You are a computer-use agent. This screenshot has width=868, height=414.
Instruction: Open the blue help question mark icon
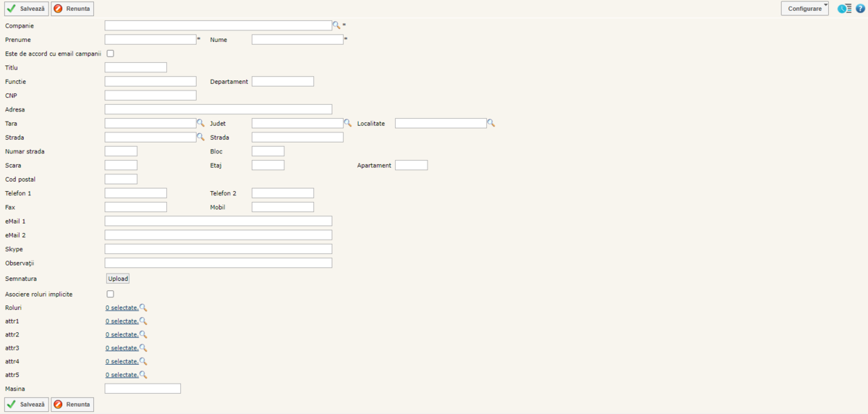coord(860,9)
